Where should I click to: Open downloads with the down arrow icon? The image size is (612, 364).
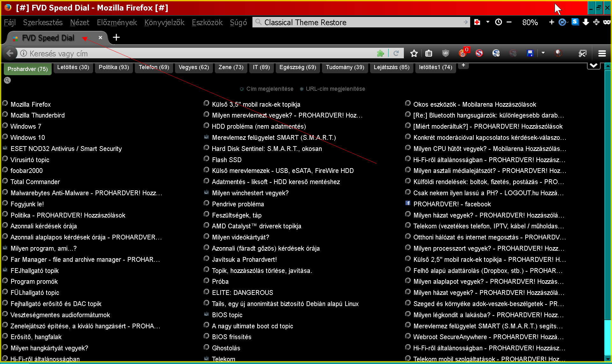click(x=586, y=22)
